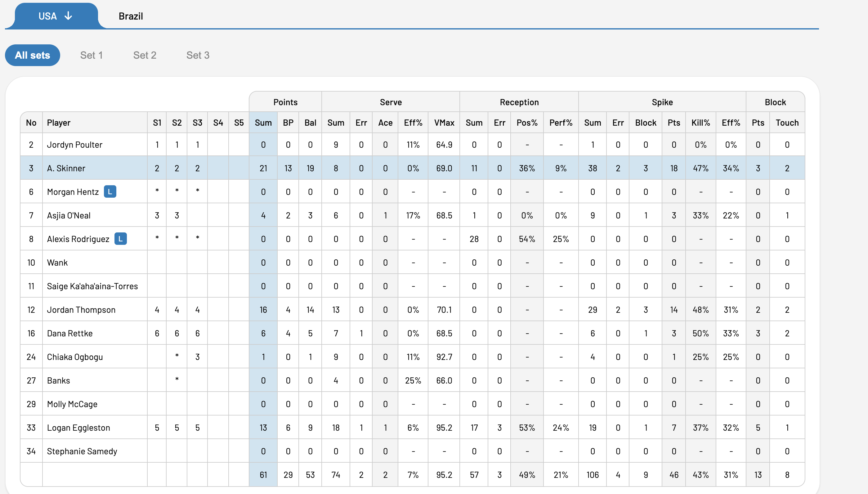
Task: Sort by the Ace column header
Action: (385, 123)
